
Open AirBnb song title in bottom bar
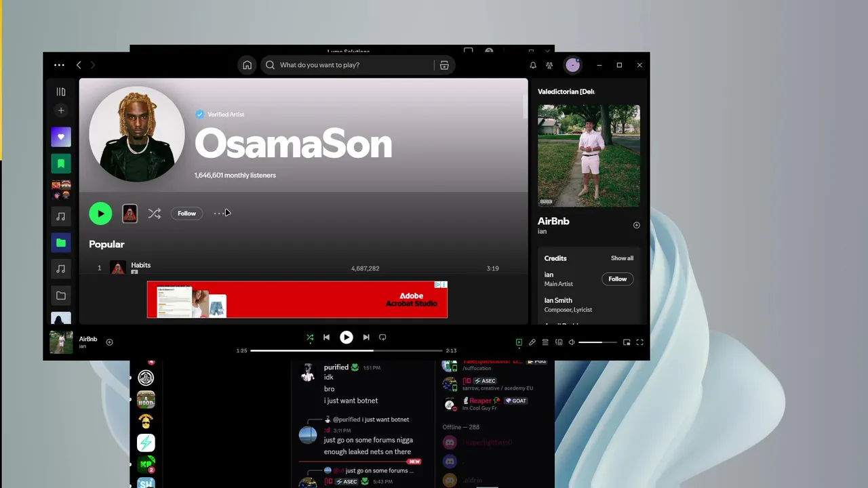[88, 339]
